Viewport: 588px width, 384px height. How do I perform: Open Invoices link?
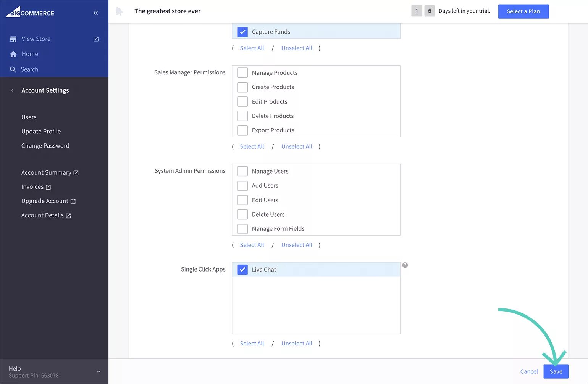(32, 187)
